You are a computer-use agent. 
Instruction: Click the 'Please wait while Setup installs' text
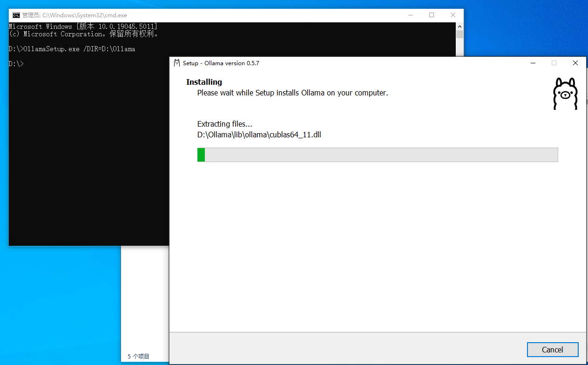[x=292, y=93]
